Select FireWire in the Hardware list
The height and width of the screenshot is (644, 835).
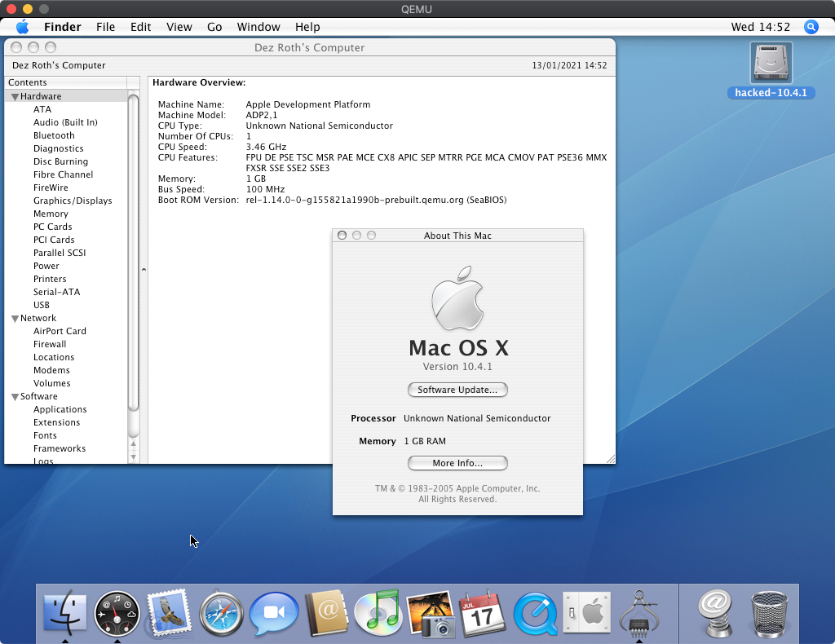51,187
